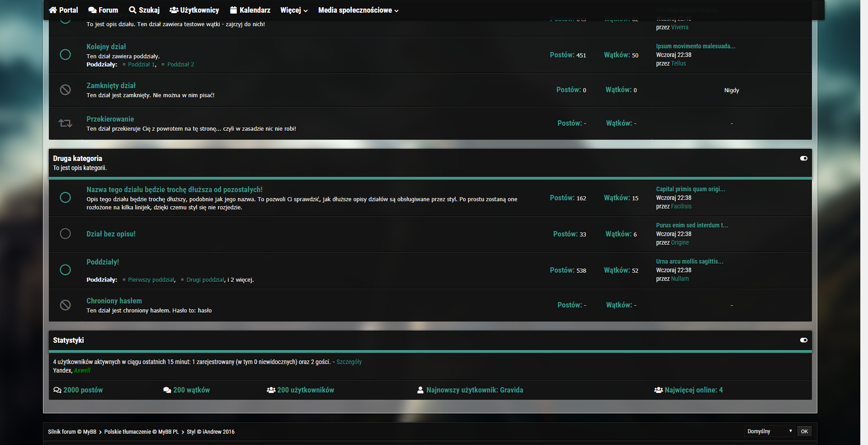The width and height of the screenshot is (868, 445).
Task: Open the Domyślny theme selector
Action: click(x=769, y=431)
